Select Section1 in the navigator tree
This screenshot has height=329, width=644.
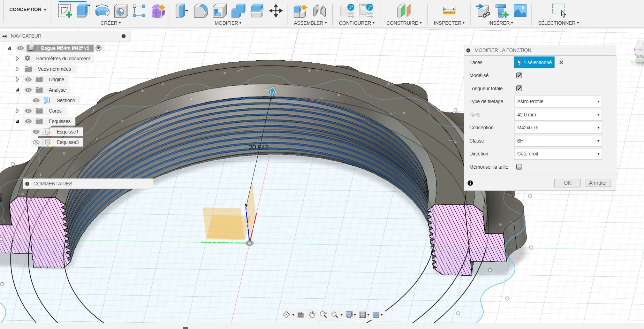pyautogui.click(x=66, y=100)
